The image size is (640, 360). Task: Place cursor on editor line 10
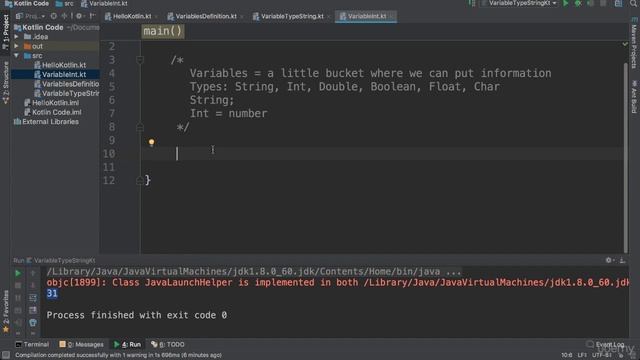[382, 154]
